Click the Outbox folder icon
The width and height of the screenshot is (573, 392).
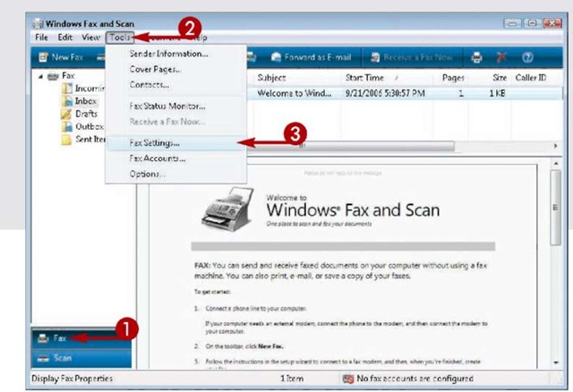click(67, 127)
